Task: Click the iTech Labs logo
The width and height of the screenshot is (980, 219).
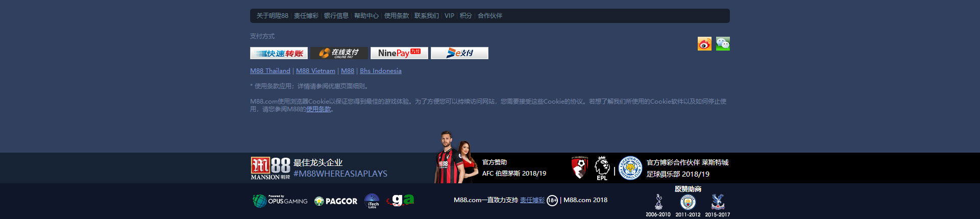Action: 372,201
